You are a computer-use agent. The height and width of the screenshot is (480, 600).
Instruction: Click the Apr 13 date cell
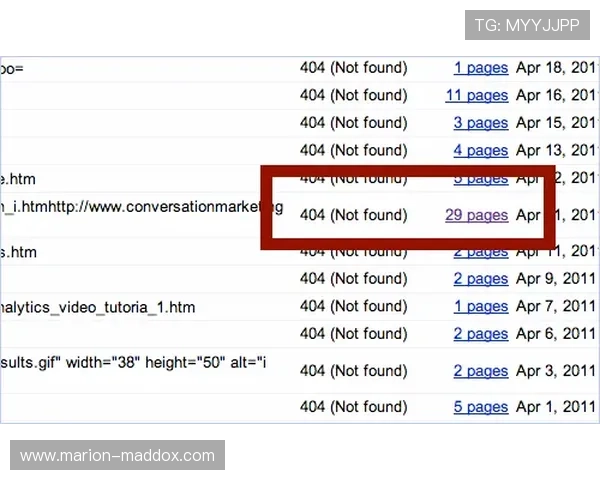[555, 150]
